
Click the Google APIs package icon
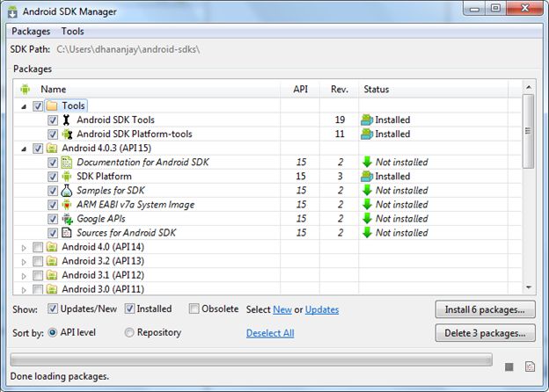point(67,219)
